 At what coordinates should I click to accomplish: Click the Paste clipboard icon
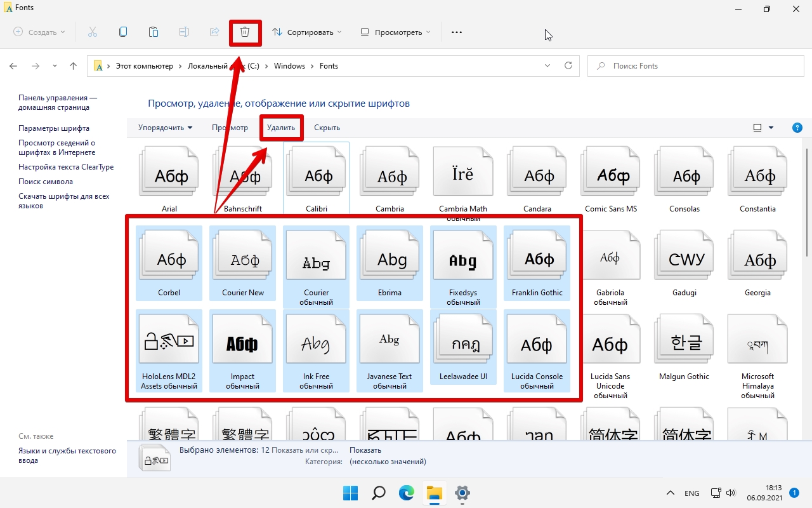click(154, 32)
